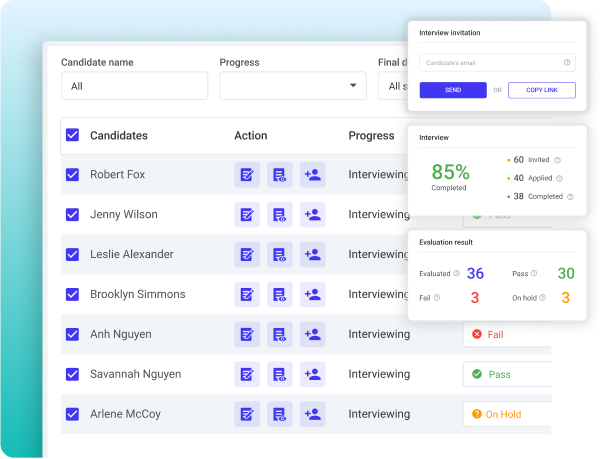This screenshot has width=604, height=459.
Task: Open edit note icon for Leslie Alexander
Action: [x=247, y=255]
